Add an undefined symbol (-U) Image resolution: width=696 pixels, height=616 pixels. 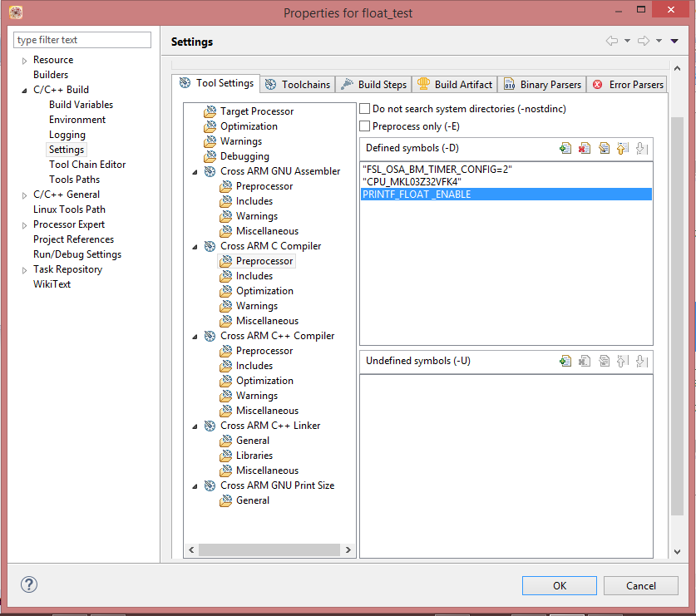point(565,362)
